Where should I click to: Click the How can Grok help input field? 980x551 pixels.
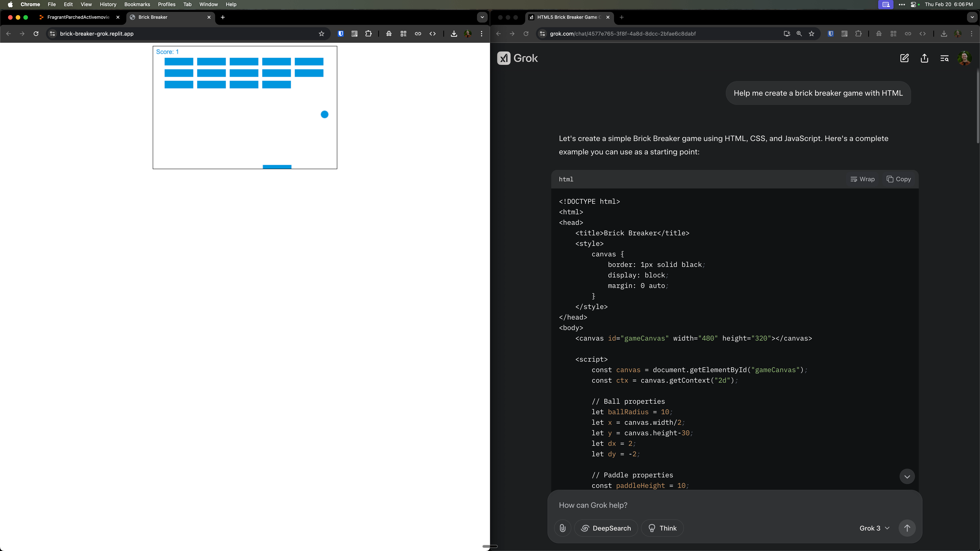[734, 505]
